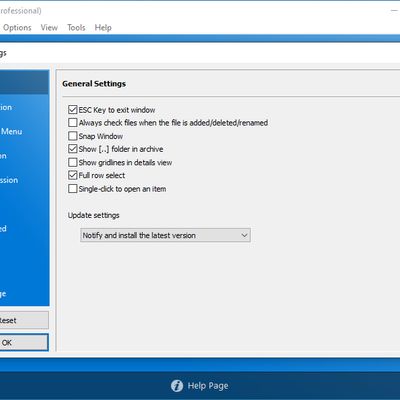Open the Update settings dropdown

(165, 235)
